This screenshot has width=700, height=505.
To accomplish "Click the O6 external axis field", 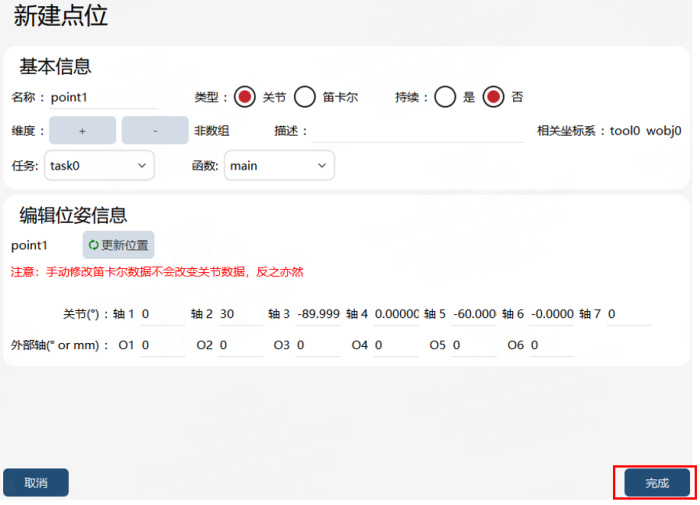I will (552, 345).
